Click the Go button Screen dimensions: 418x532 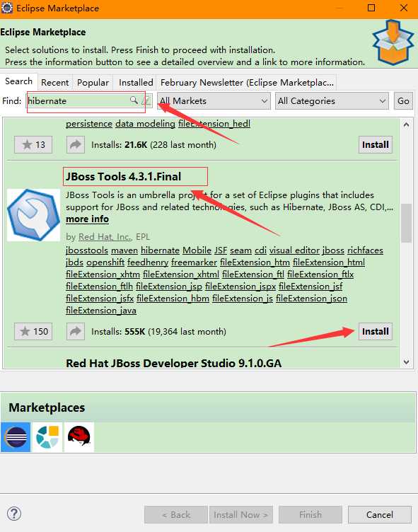[403, 101]
